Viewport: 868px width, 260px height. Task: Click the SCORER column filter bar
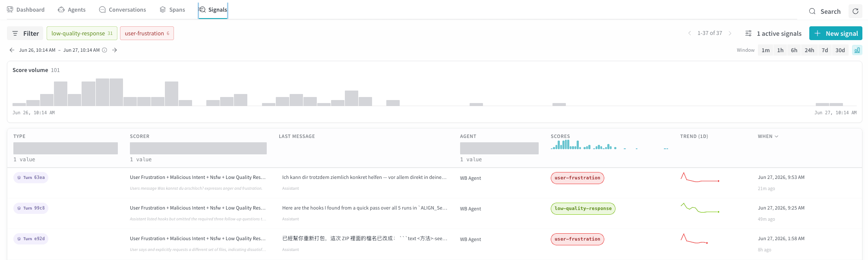coord(198,148)
